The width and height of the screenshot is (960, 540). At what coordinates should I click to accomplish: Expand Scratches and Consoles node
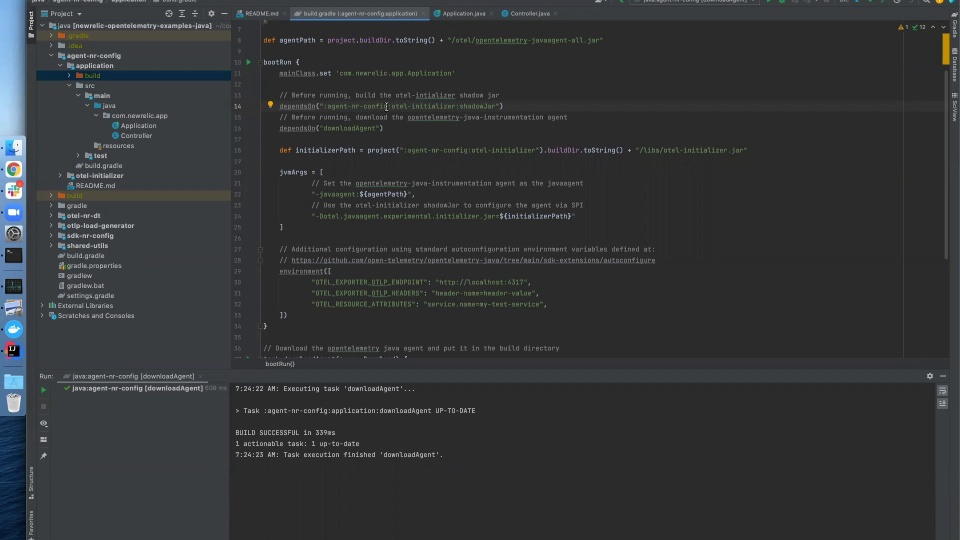pyautogui.click(x=42, y=315)
